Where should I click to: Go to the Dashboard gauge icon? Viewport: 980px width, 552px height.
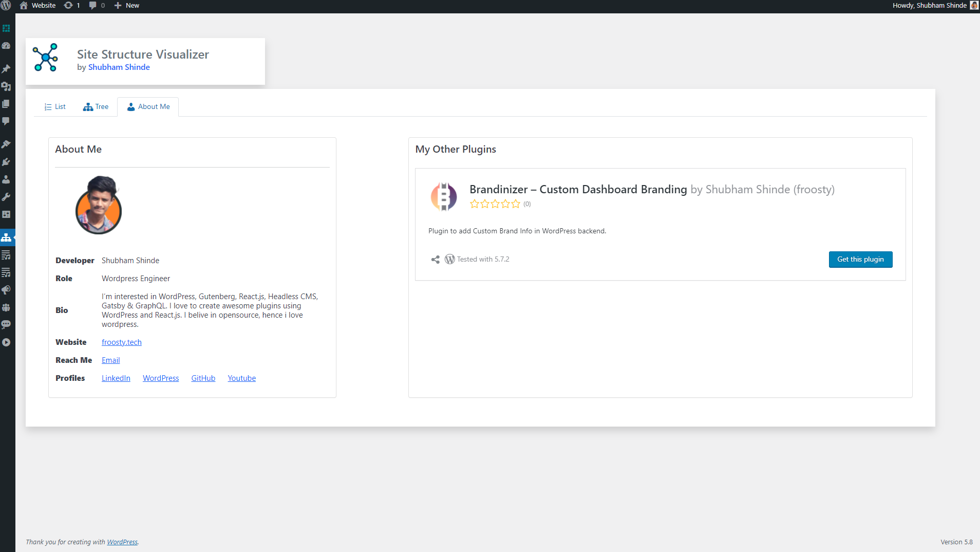point(6,46)
